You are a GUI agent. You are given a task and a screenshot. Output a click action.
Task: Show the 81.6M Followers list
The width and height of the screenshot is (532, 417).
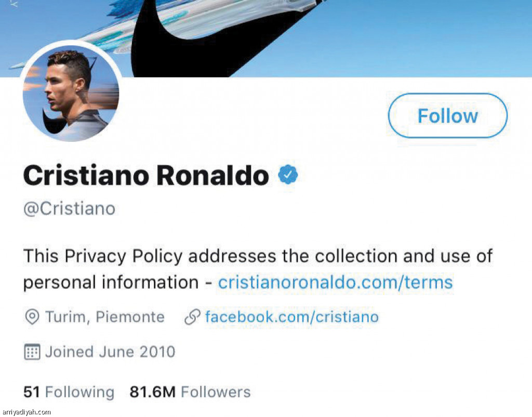190,392
